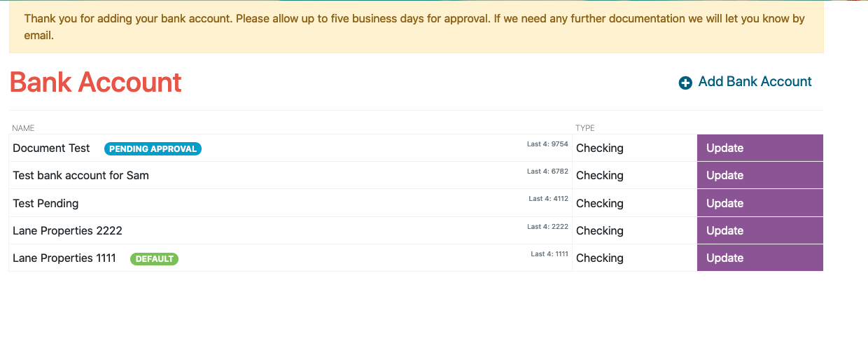Click the NAME column header

point(23,128)
